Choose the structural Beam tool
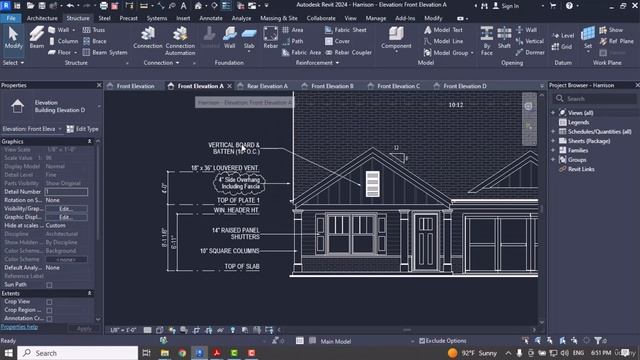 pyautogui.click(x=36, y=38)
